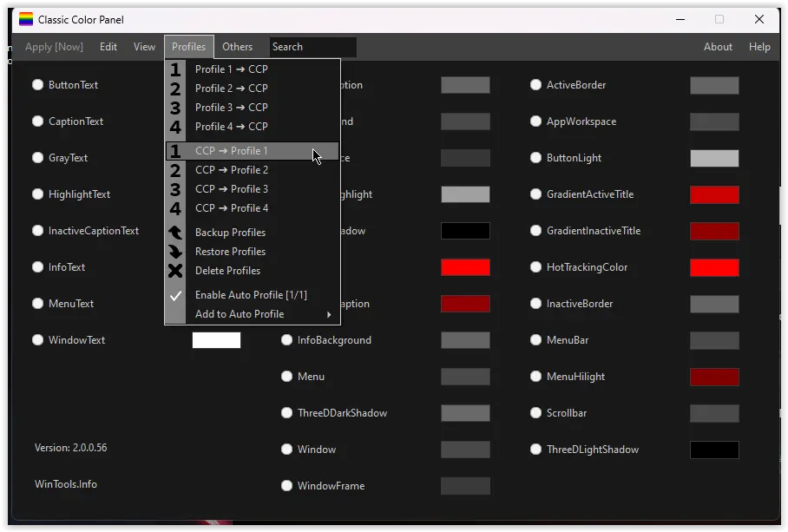Click the Restore Profiles arrow icon
Image resolution: width=788 pixels, height=532 pixels.
click(175, 251)
